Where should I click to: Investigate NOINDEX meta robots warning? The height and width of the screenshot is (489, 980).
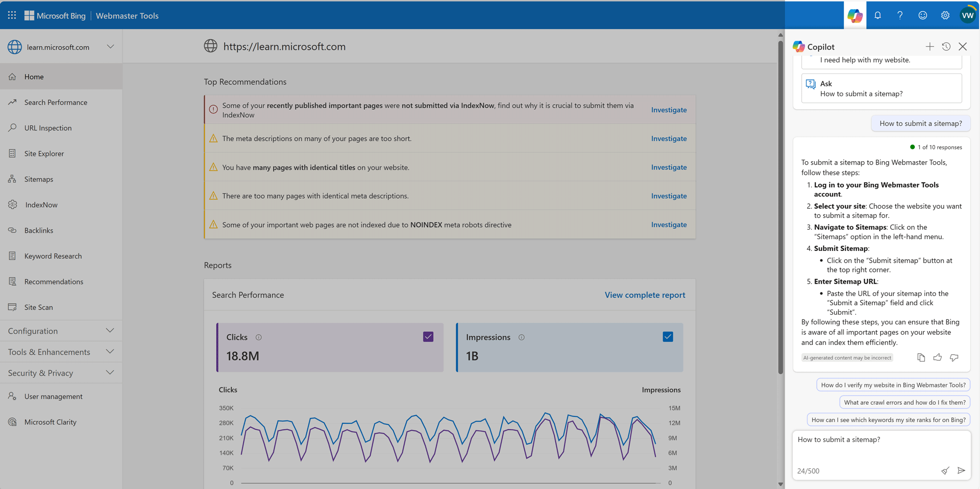669,224
